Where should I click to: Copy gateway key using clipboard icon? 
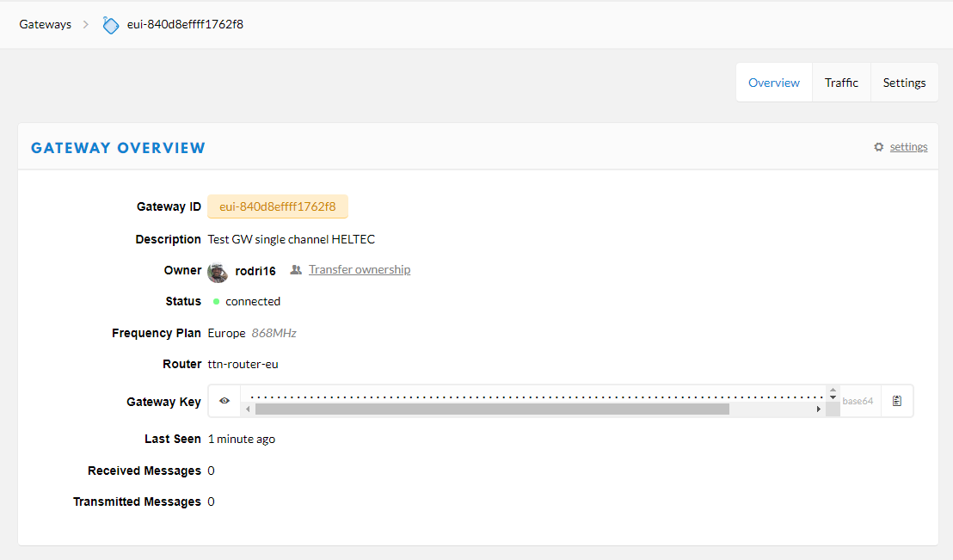click(897, 401)
